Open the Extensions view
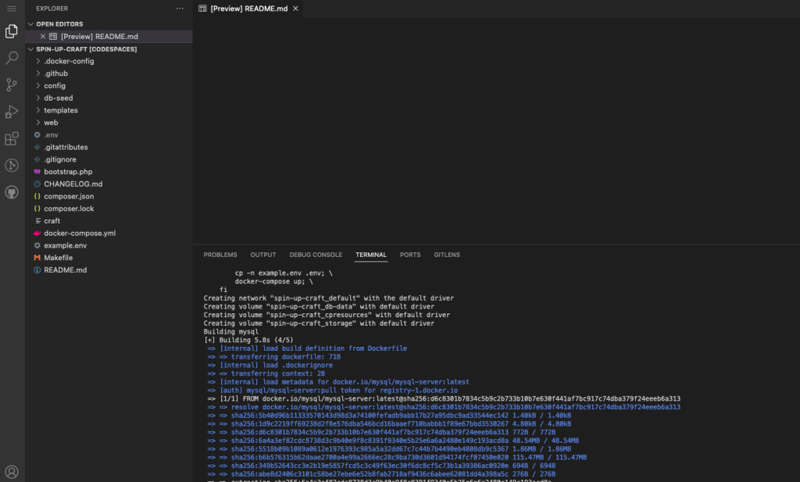Viewport: 800px width, 482px height. pyautogui.click(x=12, y=139)
